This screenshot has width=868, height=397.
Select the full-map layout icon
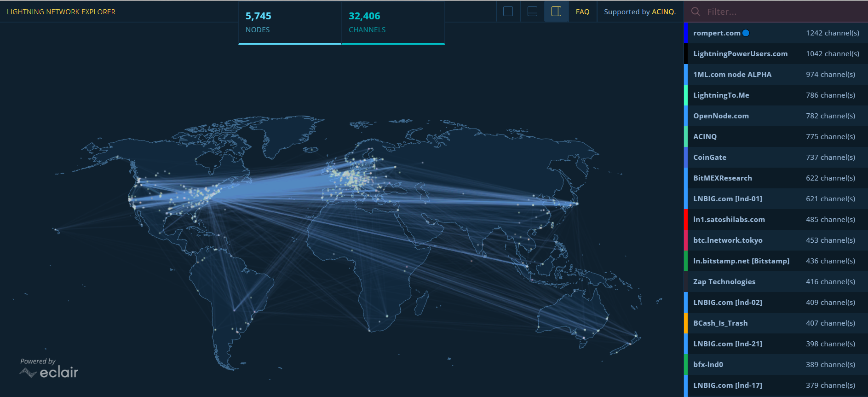coord(508,12)
